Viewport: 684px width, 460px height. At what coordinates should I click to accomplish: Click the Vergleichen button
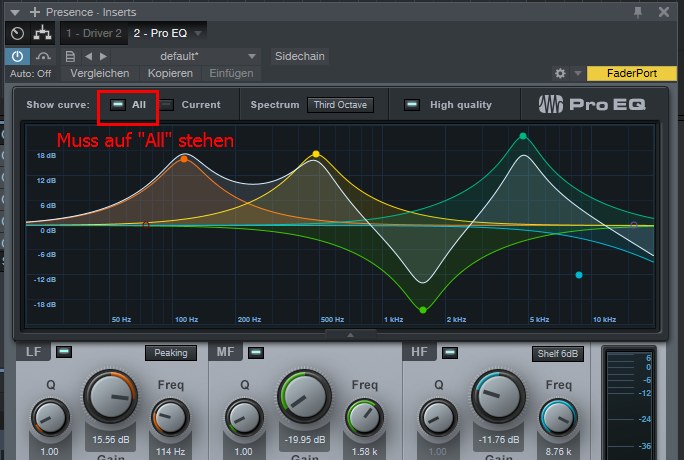pos(100,73)
